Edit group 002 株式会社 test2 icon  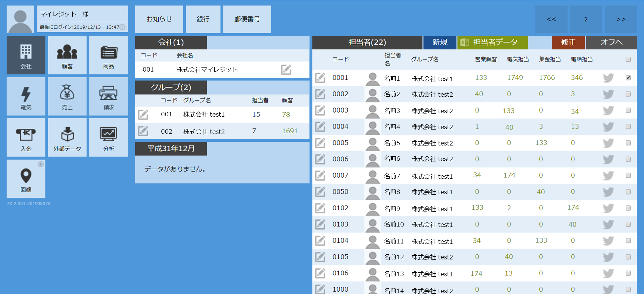(143, 131)
